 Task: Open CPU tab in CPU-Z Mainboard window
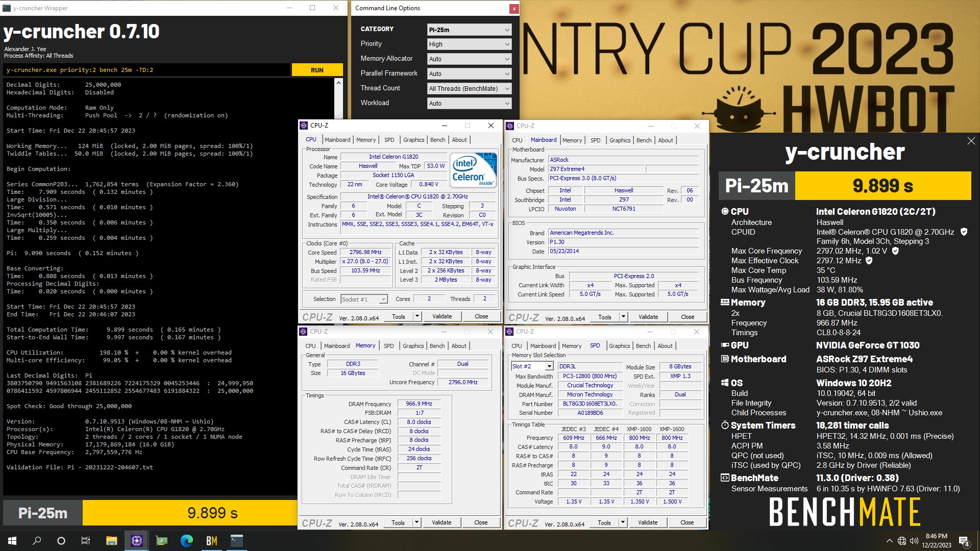(517, 140)
